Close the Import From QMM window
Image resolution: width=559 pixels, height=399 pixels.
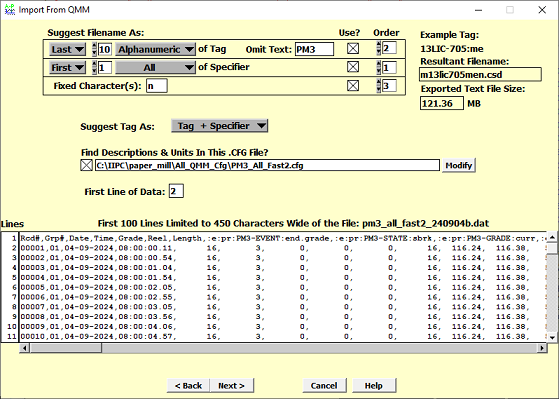(542, 10)
